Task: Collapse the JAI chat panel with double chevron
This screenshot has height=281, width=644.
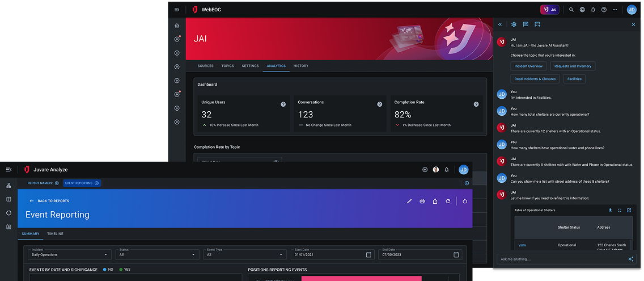Action: click(x=499, y=24)
